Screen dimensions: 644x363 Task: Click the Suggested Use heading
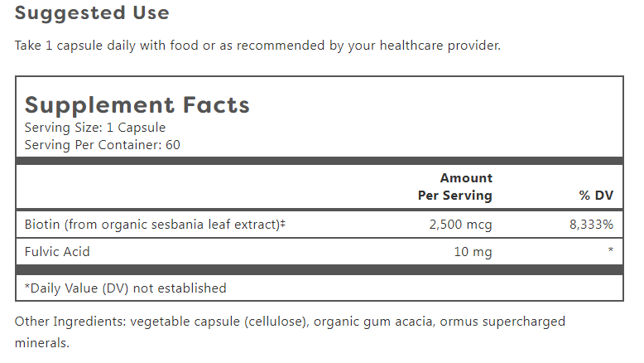[92, 13]
